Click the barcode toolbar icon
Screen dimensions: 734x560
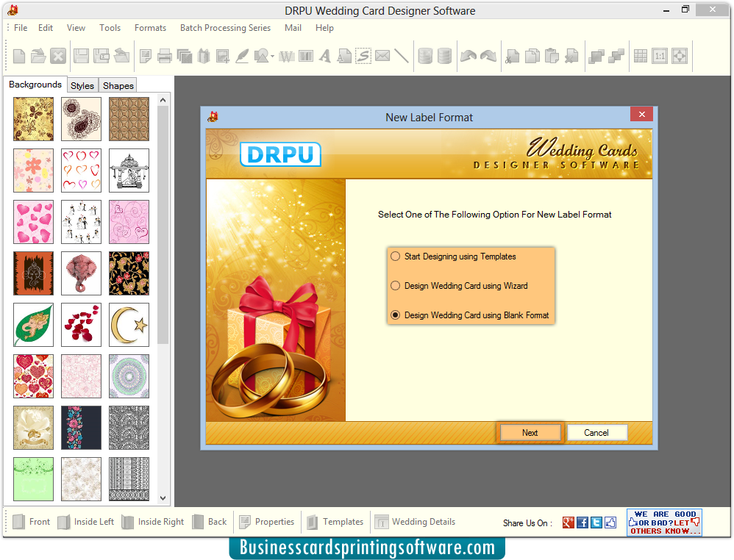(306, 57)
